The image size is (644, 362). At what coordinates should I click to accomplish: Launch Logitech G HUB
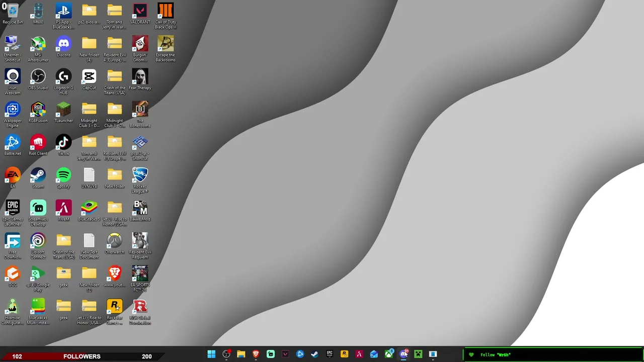click(x=63, y=82)
